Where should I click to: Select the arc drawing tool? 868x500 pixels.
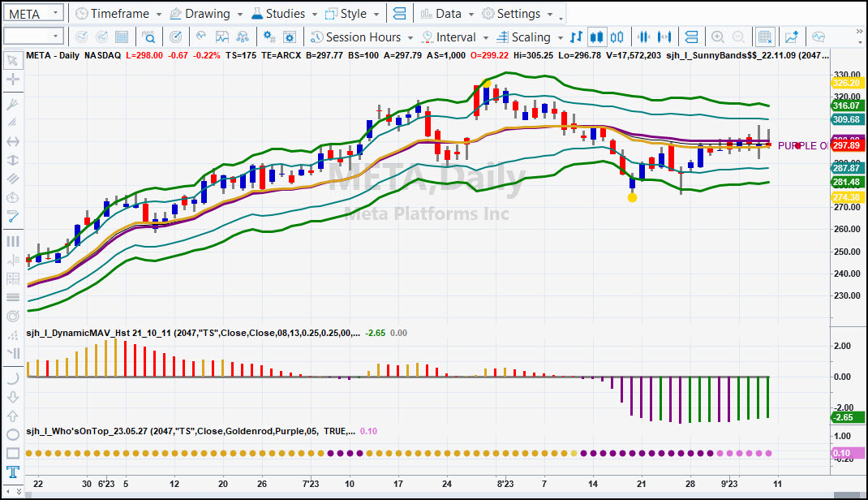click(12, 379)
